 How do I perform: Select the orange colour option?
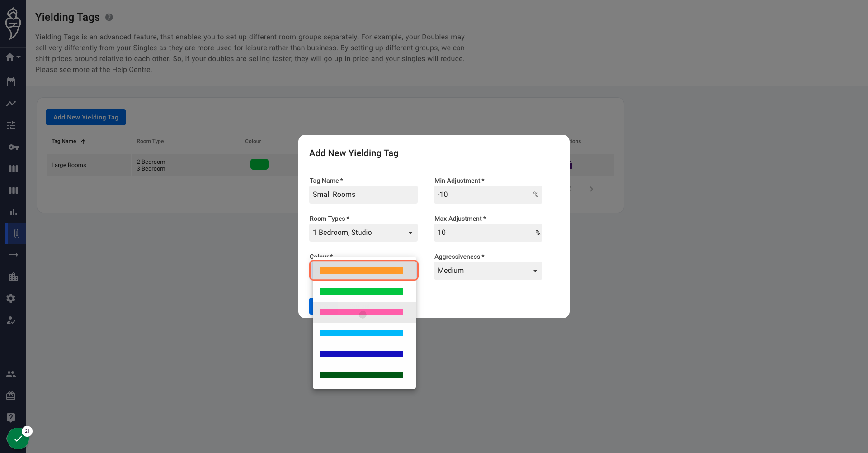364,271
